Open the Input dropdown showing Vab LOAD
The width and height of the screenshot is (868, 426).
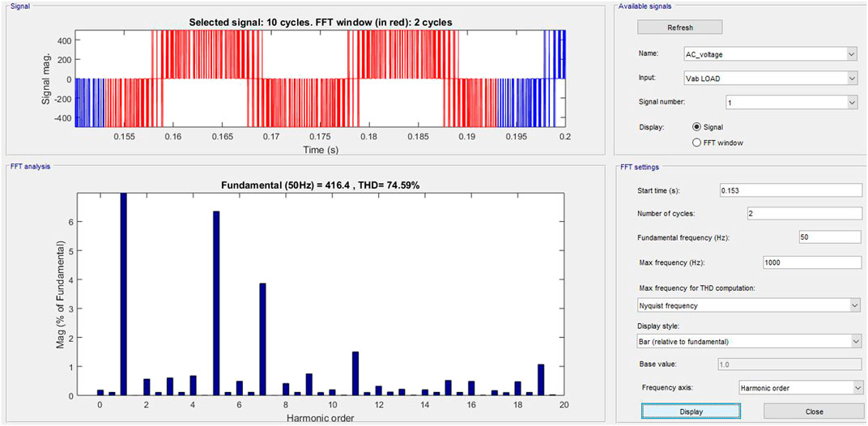point(771,79)
